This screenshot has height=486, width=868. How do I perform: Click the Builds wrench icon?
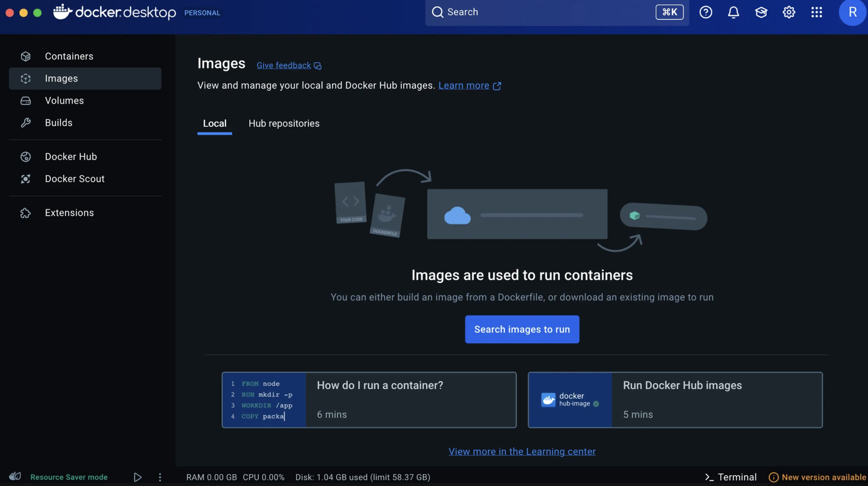coord(25,123)
